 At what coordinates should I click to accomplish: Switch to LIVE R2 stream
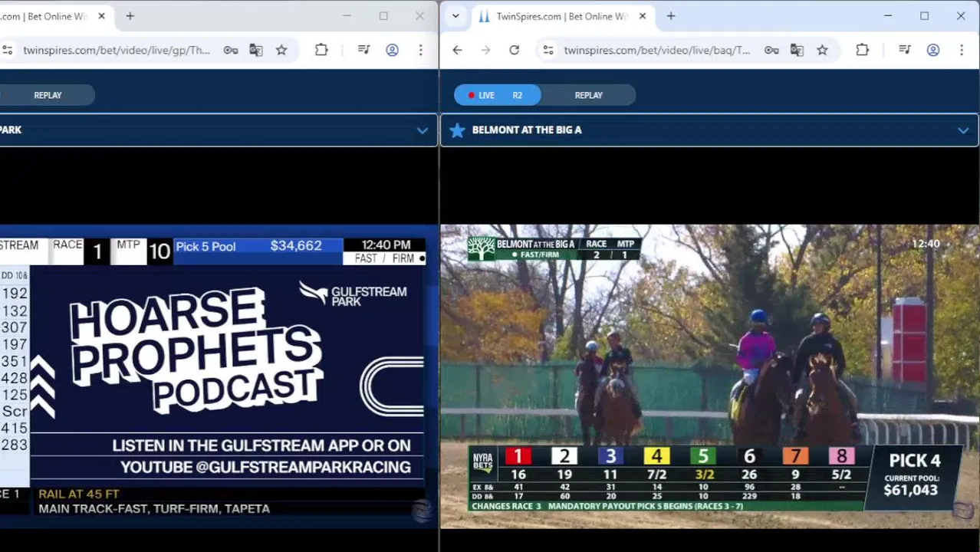point(498,95)
